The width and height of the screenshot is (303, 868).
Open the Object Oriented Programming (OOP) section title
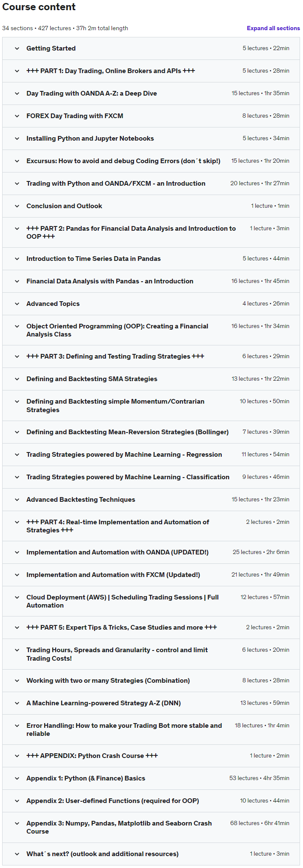coord(117,330)
